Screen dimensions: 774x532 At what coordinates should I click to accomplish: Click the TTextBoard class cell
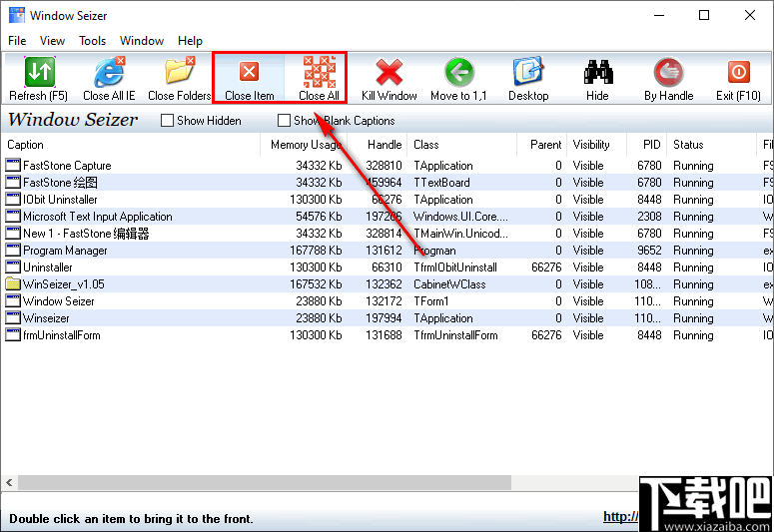pyautogui.click(x=441, y=183)
